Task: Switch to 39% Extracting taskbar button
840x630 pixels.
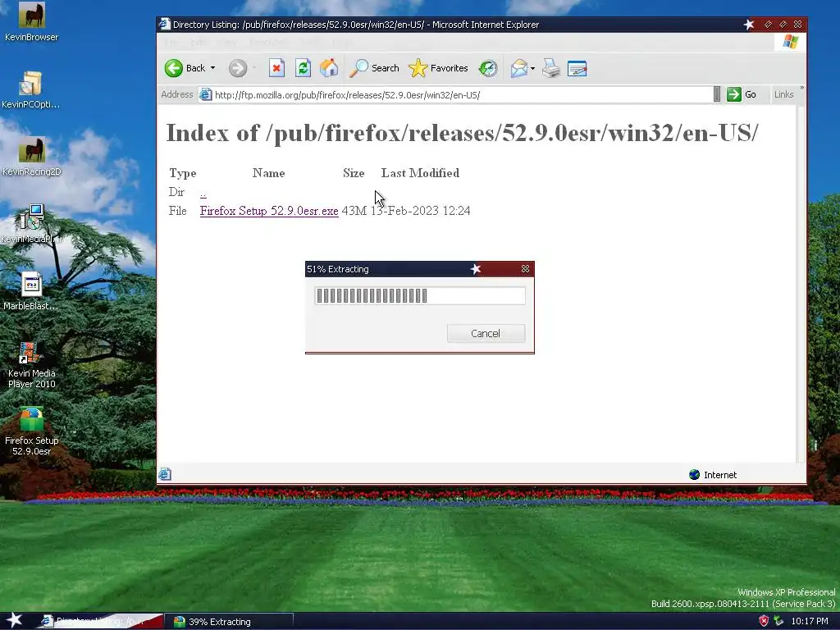Action: 230,622
